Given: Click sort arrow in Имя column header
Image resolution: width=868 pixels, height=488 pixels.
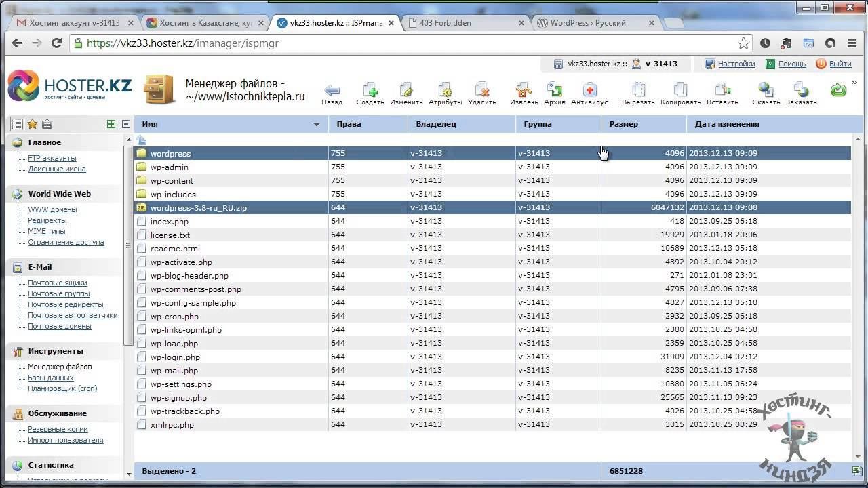Looking at the screenshot, I should click(316, 125).
